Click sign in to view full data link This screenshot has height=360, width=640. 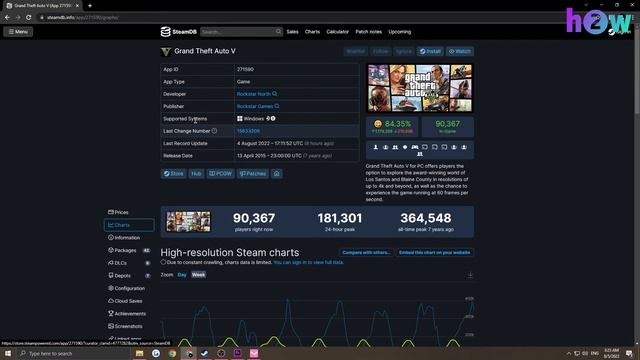click(x=308, y=262)
